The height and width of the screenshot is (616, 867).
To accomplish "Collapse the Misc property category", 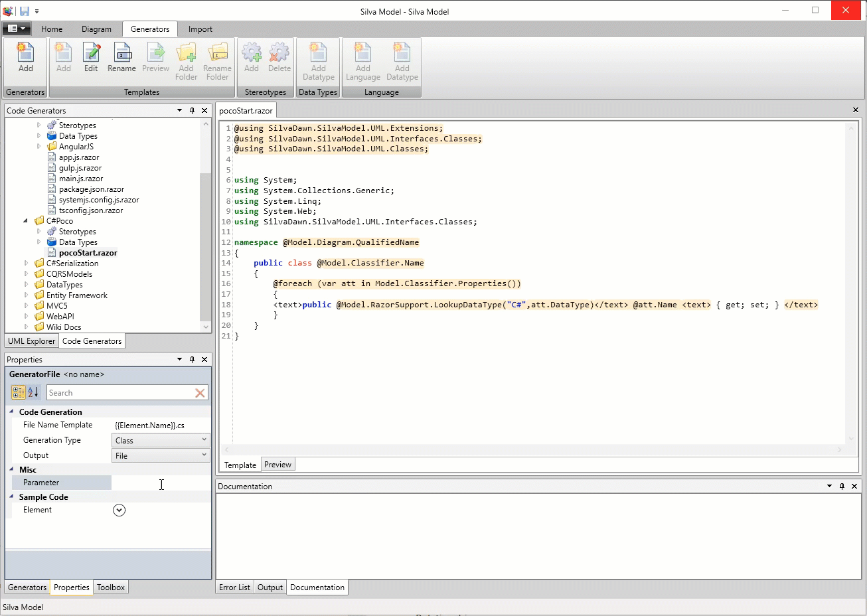I will [x=11, y=469].
